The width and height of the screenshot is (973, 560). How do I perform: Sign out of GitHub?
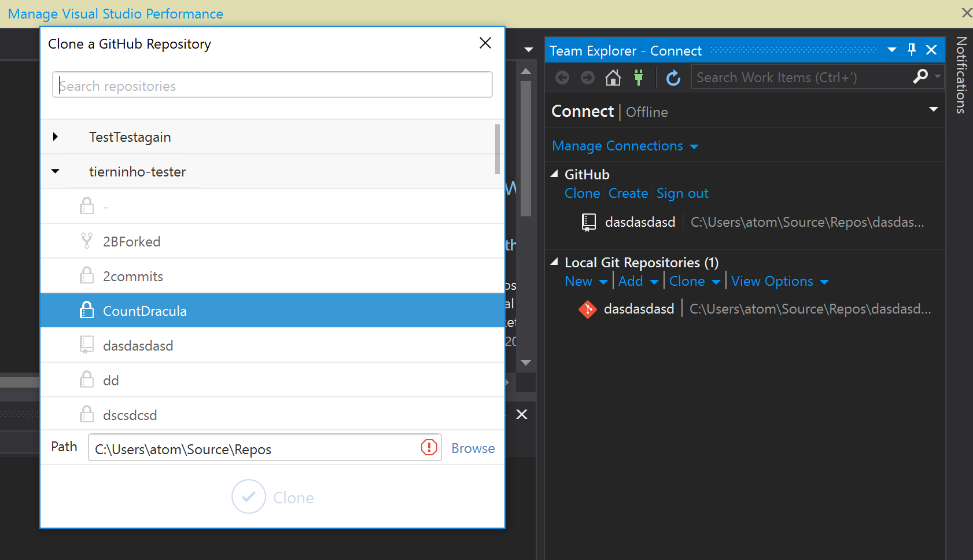683,193
